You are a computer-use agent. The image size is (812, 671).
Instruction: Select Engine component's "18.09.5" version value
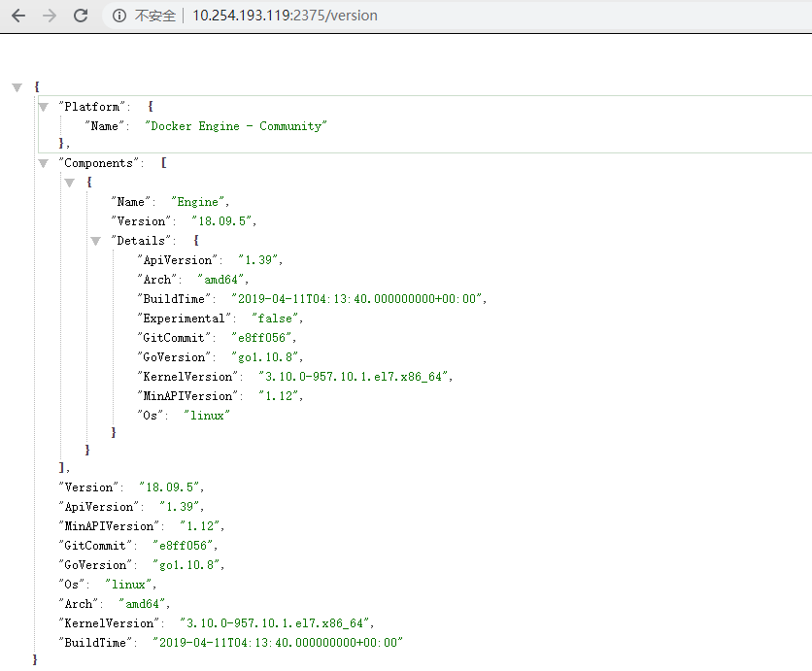221,221
